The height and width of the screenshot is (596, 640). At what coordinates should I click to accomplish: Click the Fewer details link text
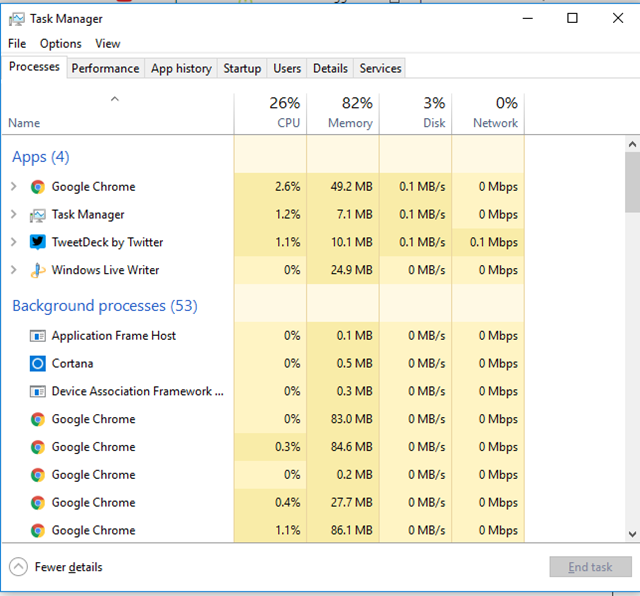(x=69, y=567)
